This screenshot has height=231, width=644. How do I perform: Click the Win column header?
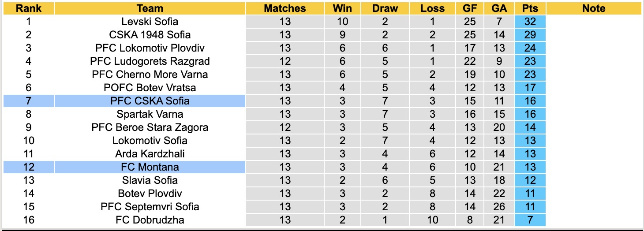(342, 8)
